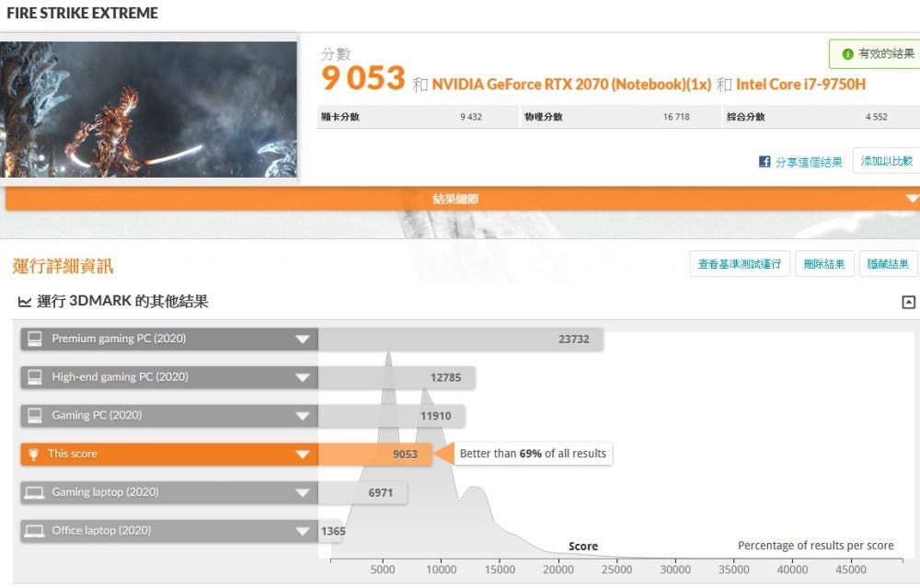
Task: Click the Gaming PC bar value 11910
Action: [435, 416]
